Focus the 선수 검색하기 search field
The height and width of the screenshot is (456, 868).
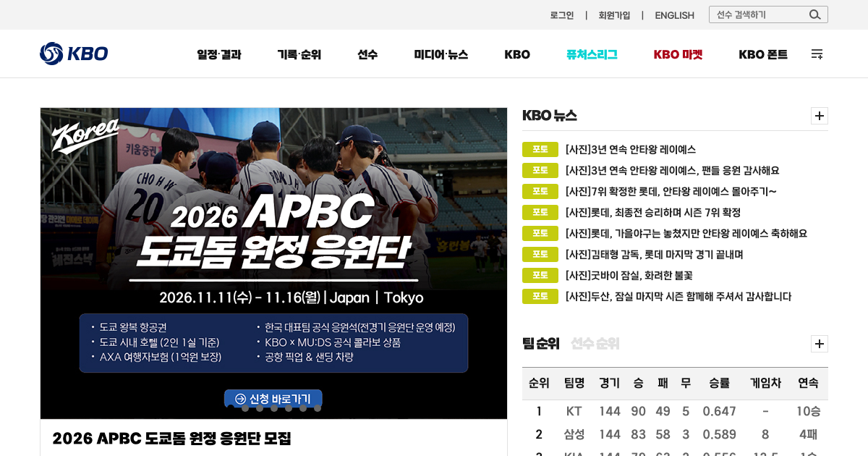759,14
